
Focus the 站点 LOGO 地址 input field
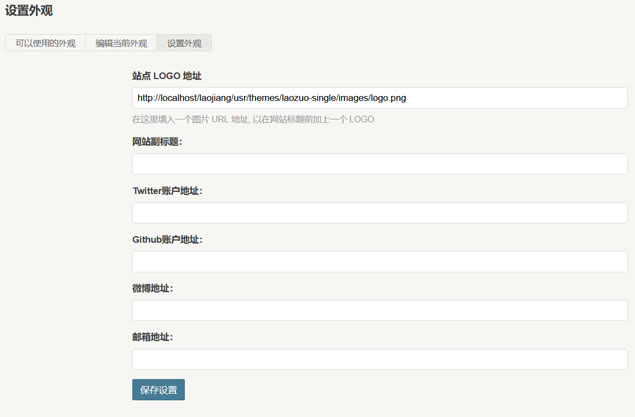coord(379,98)
